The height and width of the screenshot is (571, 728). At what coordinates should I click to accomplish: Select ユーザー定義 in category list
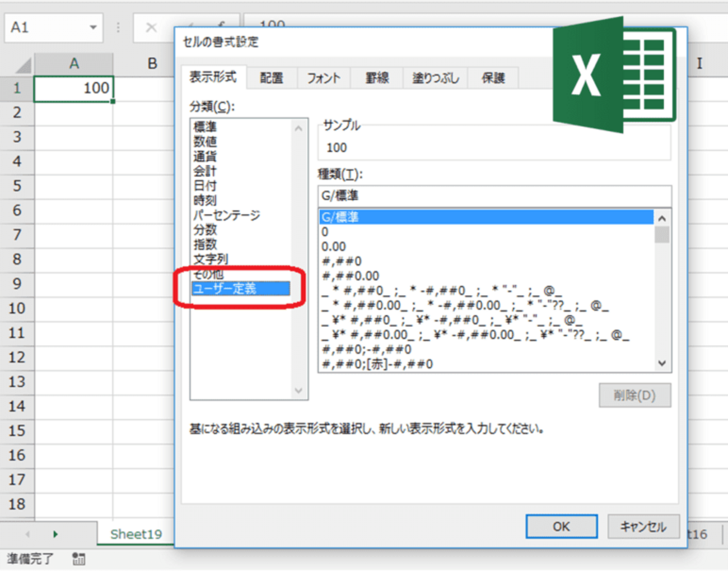241,289
